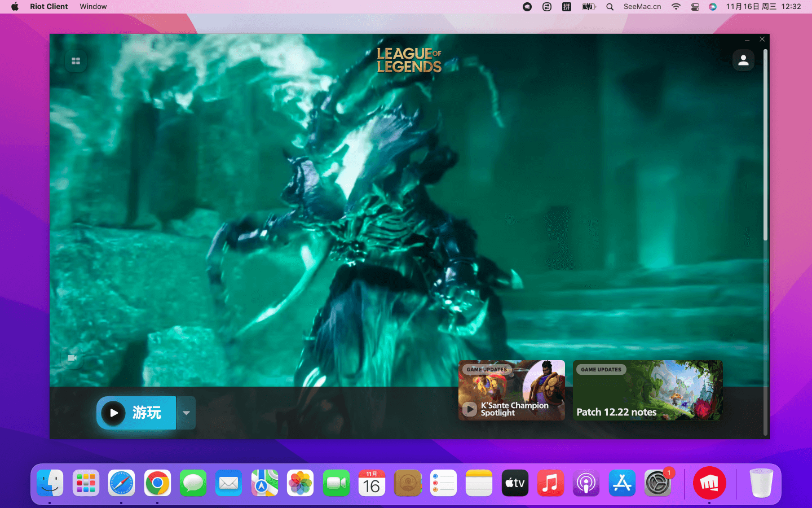The width and height of the screenshot is (812, 508).
Task: Open Spotlight search in the menu bar
Action: coord(610,7)
